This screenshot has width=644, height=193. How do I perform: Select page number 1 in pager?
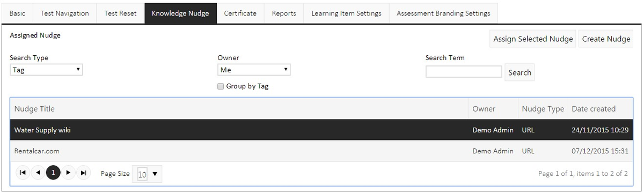pos(53,173)
